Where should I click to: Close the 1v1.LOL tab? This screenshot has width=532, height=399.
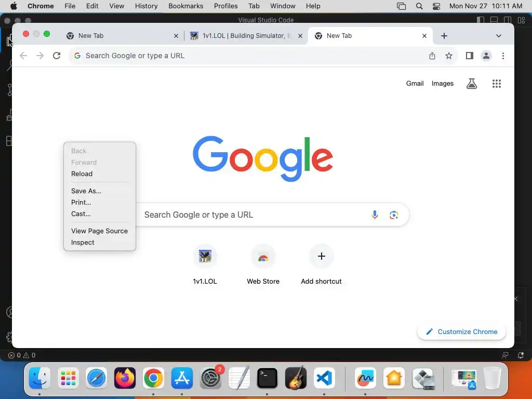pyautogui.click(x=300, y=36)
